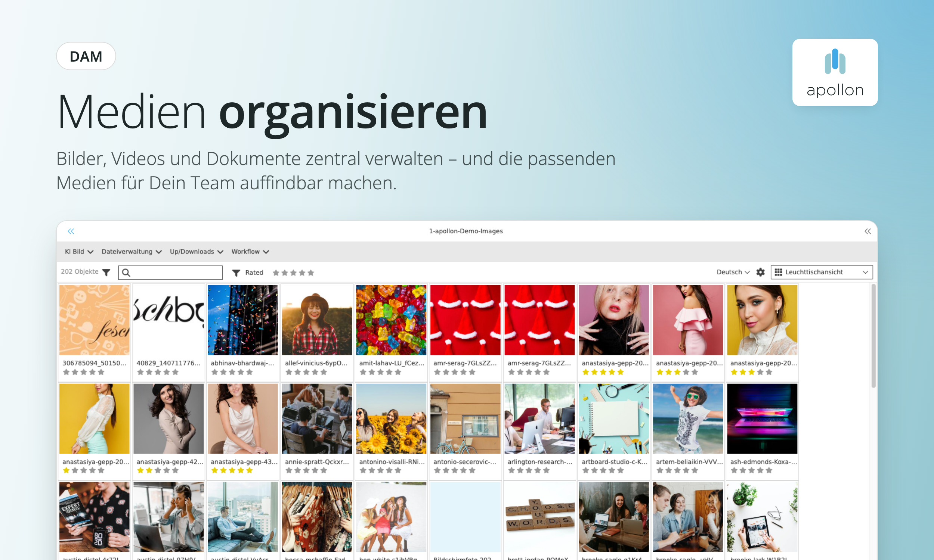Click the apollon logo
The height and width of the screenshot is (560, 934).
[835, 72]
